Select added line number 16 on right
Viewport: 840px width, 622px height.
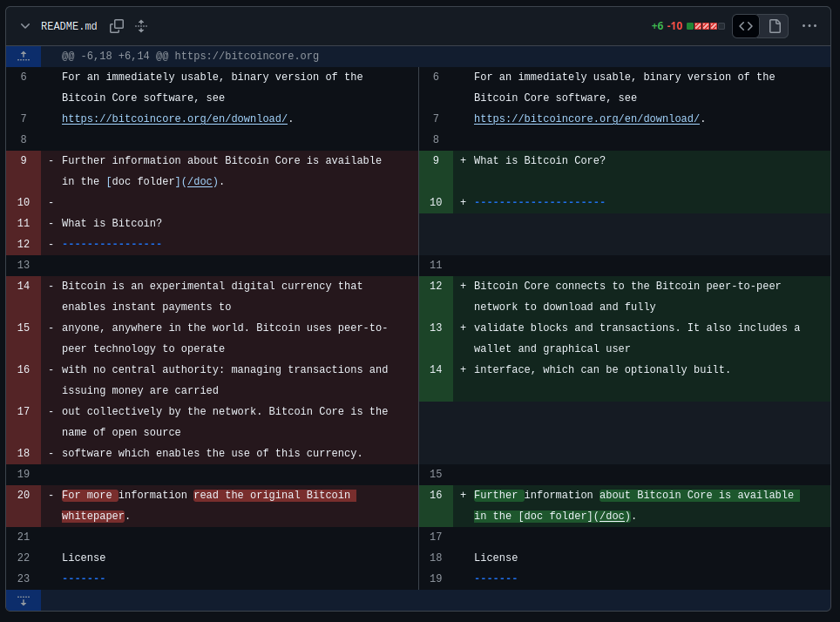(436, 495)
